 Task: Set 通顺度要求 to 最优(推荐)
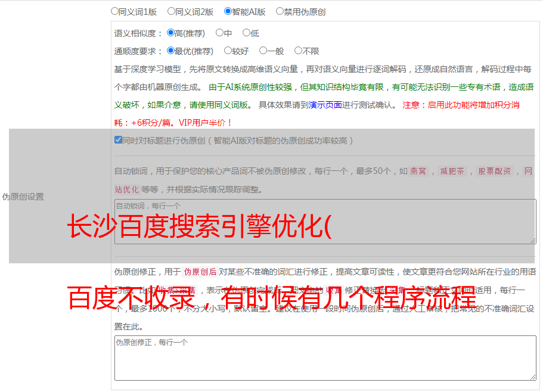coord(170,51)
